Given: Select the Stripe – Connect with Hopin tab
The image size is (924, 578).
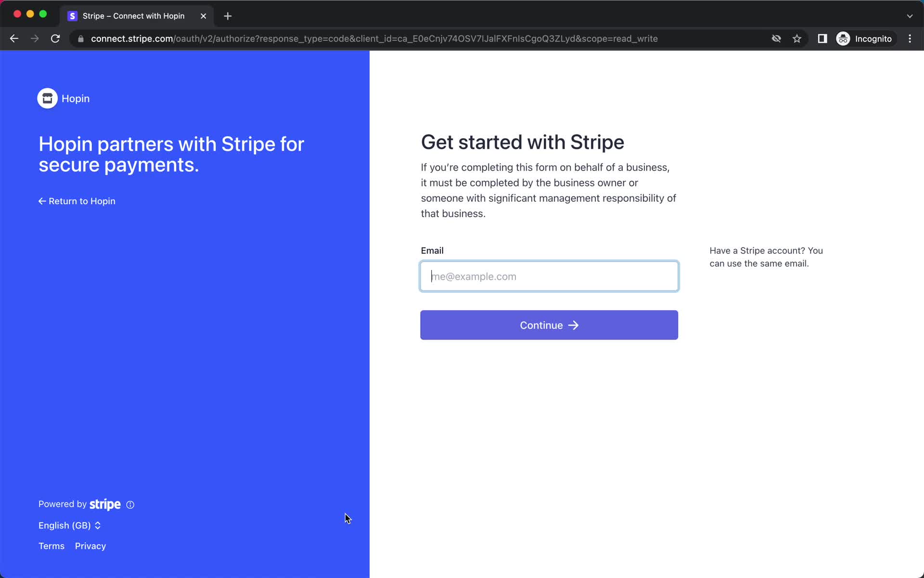Looking at the screenshot, I should 137,16.
